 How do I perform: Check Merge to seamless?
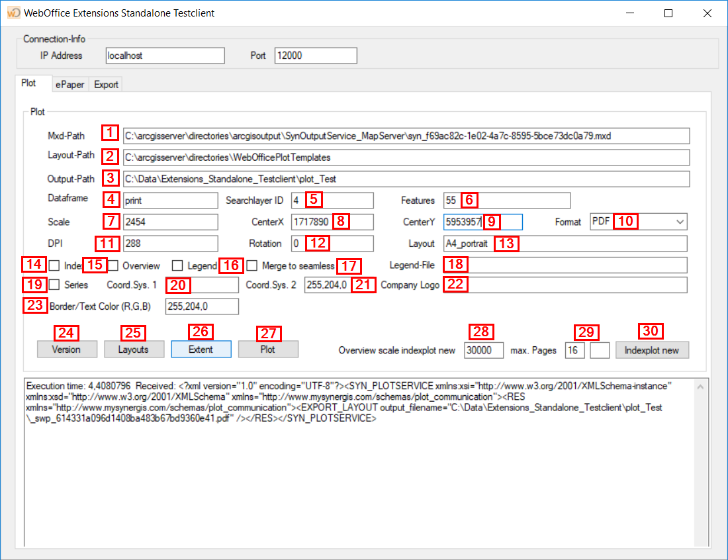252,266
